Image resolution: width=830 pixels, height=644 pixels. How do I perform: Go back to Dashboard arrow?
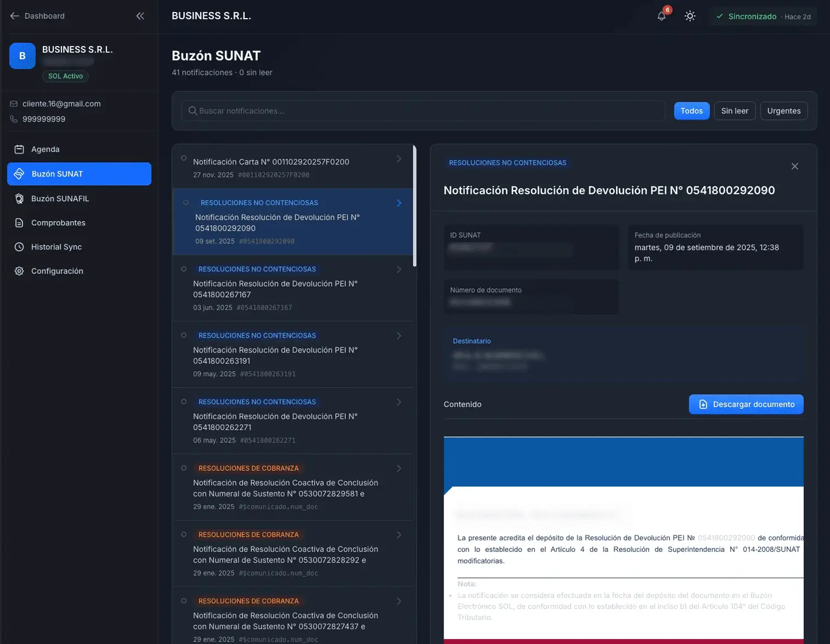[x=15, y=16]
